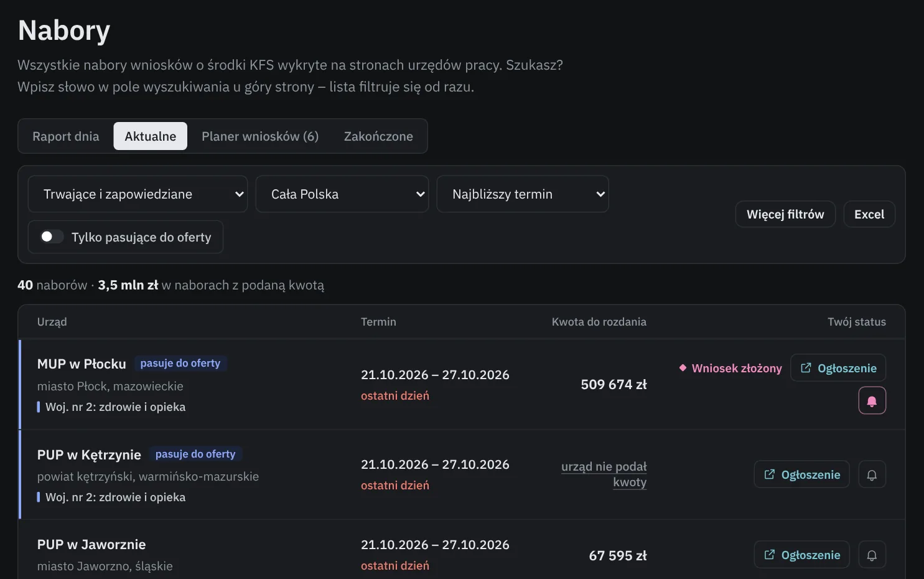
Task: Open 'Ogłoszenie' link for MUP w Płocku
Action: point(838,368)
